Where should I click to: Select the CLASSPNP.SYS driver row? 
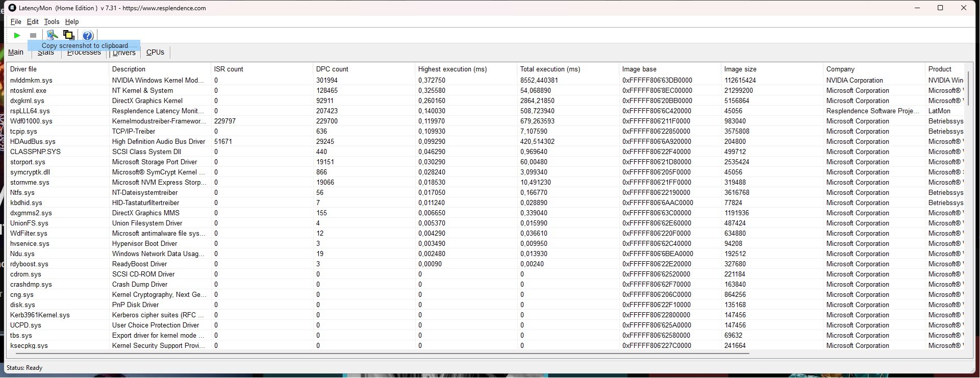tap(486, 152)
